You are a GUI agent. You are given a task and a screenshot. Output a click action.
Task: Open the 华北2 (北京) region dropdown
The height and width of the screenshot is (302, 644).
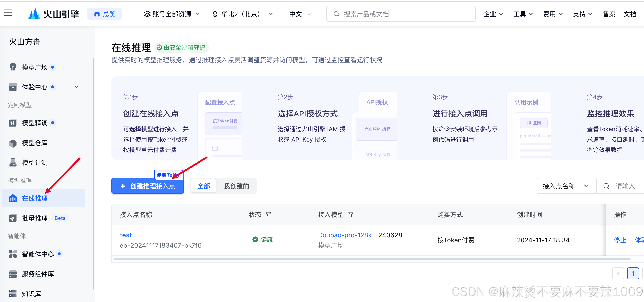[x=242, y=14]
